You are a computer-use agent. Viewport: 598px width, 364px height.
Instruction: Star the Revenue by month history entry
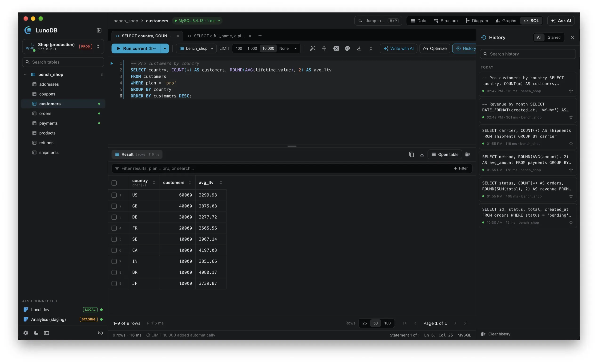click(x=571, y=117)
